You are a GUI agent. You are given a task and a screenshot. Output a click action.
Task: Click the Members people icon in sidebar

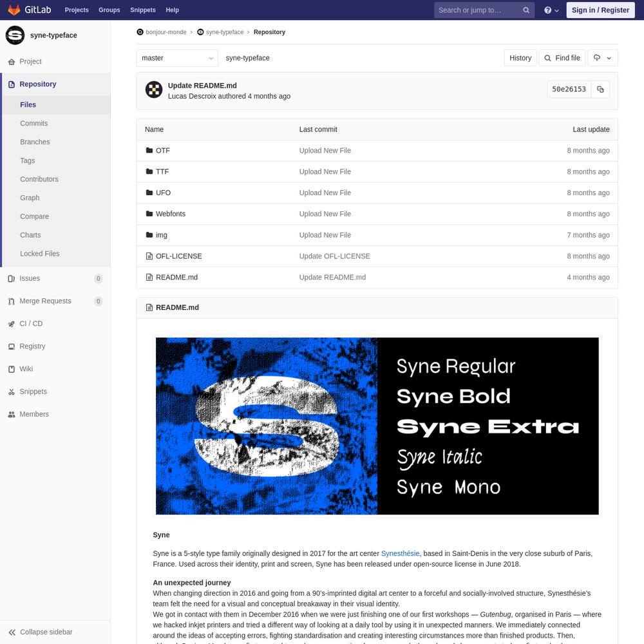tap(12, 414)
